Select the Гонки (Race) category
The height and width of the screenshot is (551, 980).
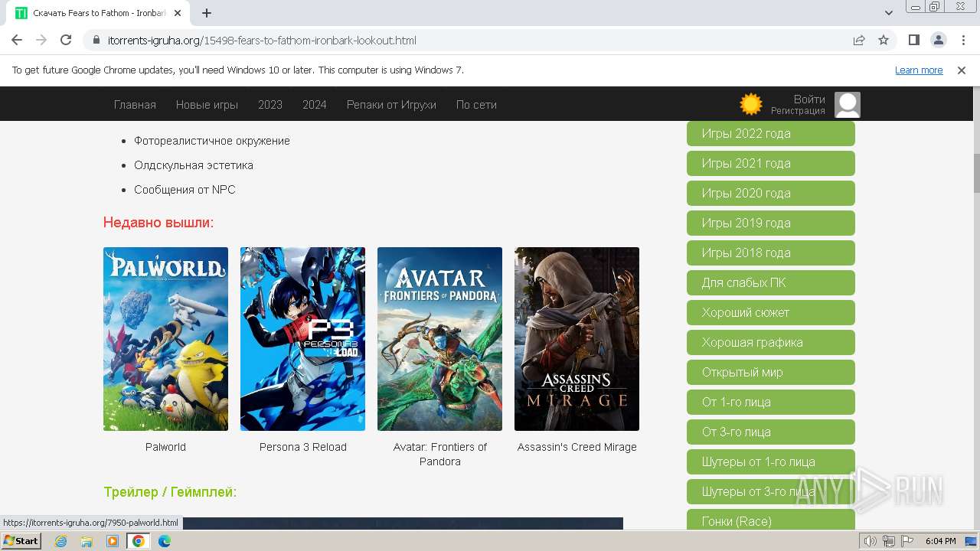click(x=771, y=520)
